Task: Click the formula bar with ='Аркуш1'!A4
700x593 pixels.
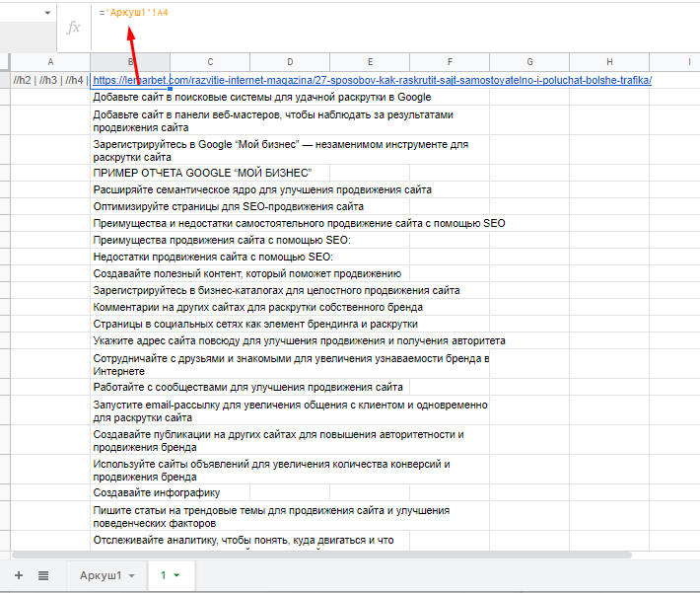Action: point(394,12)
